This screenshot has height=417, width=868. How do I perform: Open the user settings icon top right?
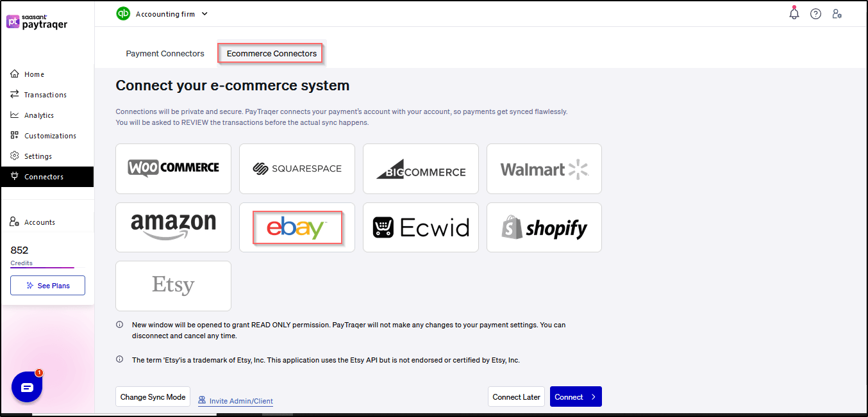tap(837, 13)
